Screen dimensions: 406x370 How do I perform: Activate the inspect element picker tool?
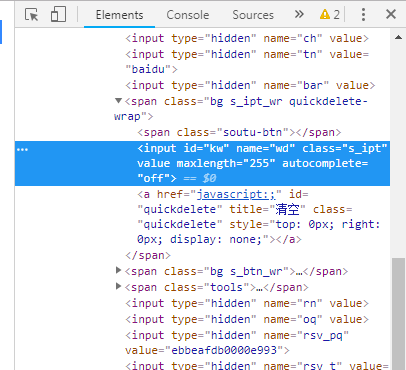click(32, 15)
